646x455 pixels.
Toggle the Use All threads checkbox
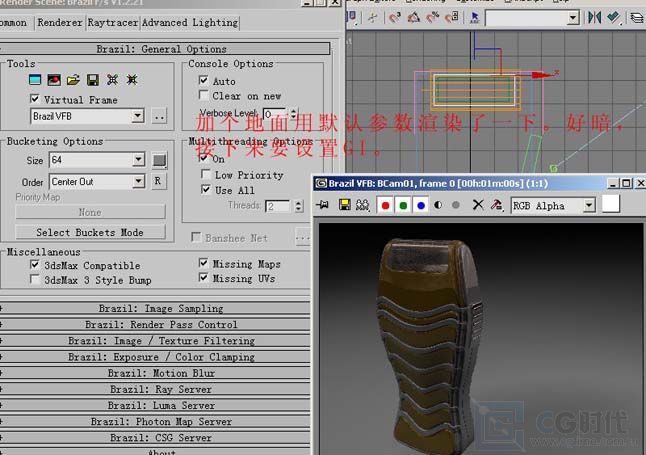click(x=206, y=190)
